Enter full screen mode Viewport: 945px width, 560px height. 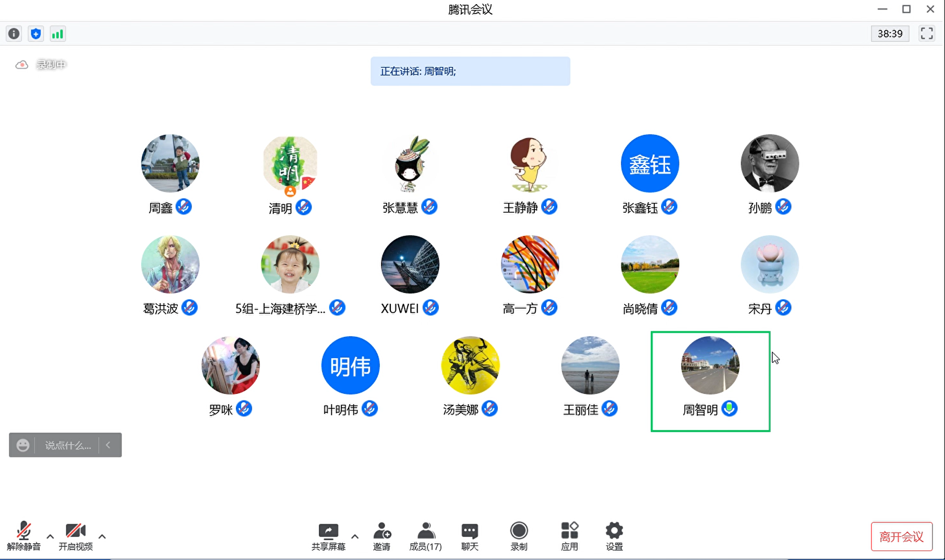pyautogui.click(x=927, y=33)
